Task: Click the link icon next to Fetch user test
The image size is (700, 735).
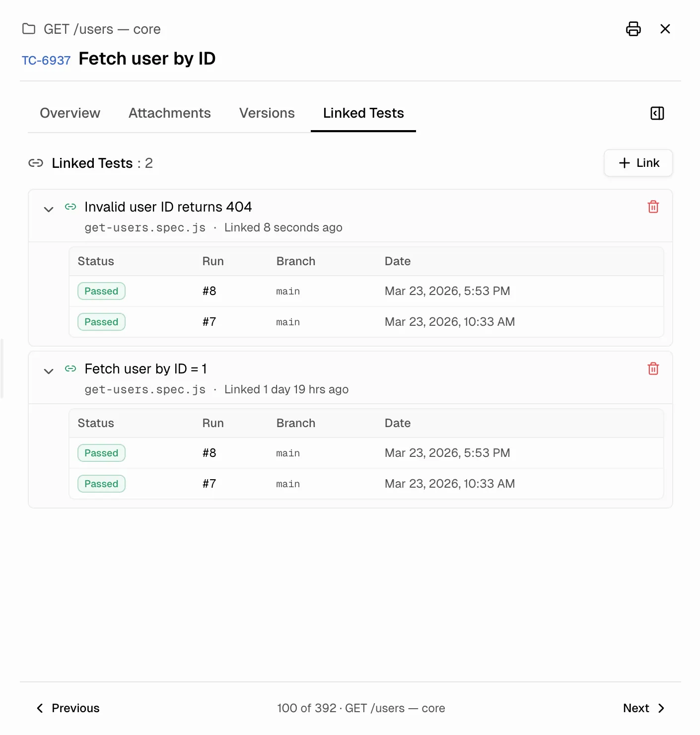Action: click(x=70, y=369)
